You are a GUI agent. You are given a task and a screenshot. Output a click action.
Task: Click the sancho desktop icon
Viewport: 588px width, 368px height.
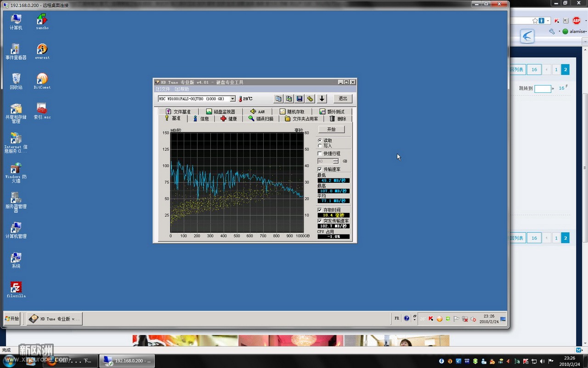coord(42,22)
